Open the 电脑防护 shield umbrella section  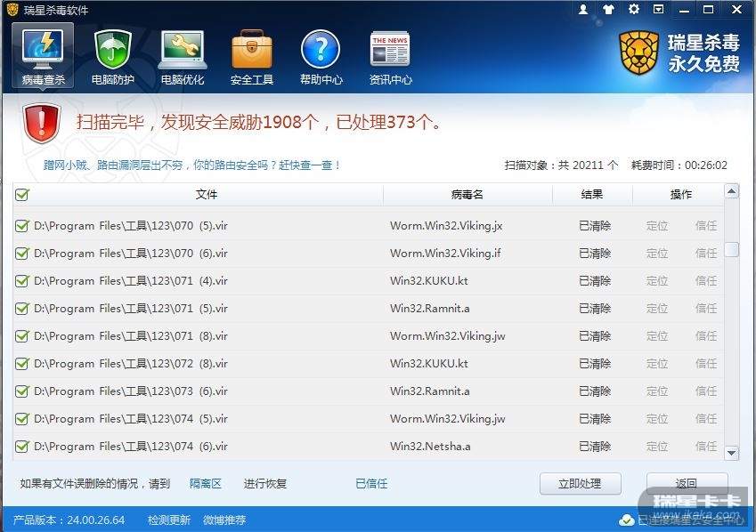click(x=113, y=57)
